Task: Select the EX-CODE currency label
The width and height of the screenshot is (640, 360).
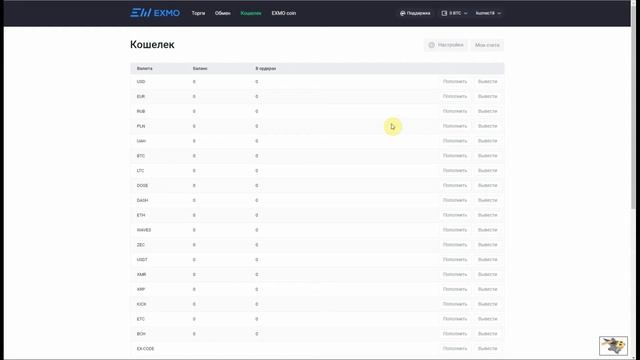Action: tap(145, 349)
